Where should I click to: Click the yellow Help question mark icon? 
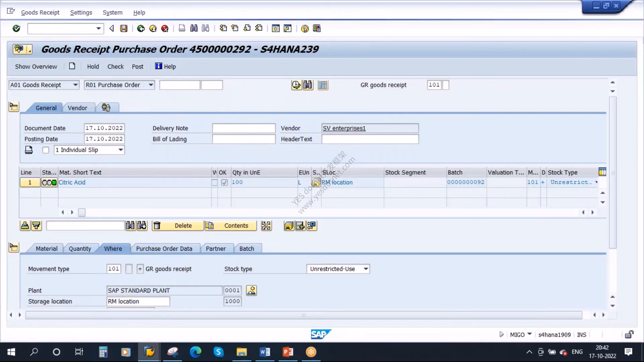tap(305, 28)
